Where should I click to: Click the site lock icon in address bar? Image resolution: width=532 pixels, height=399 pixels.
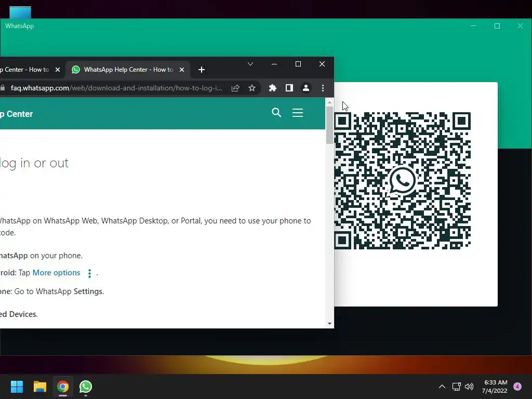3,88
